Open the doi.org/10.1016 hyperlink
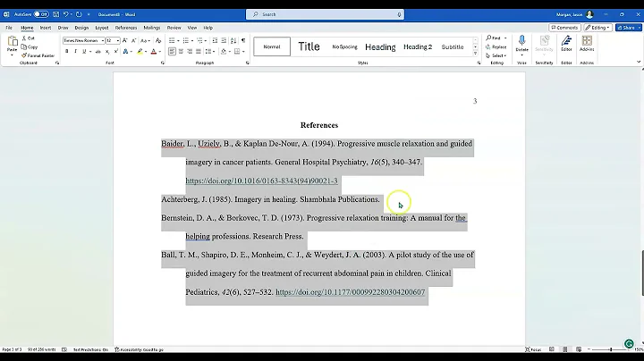644x361 pixels. point(261,180)
